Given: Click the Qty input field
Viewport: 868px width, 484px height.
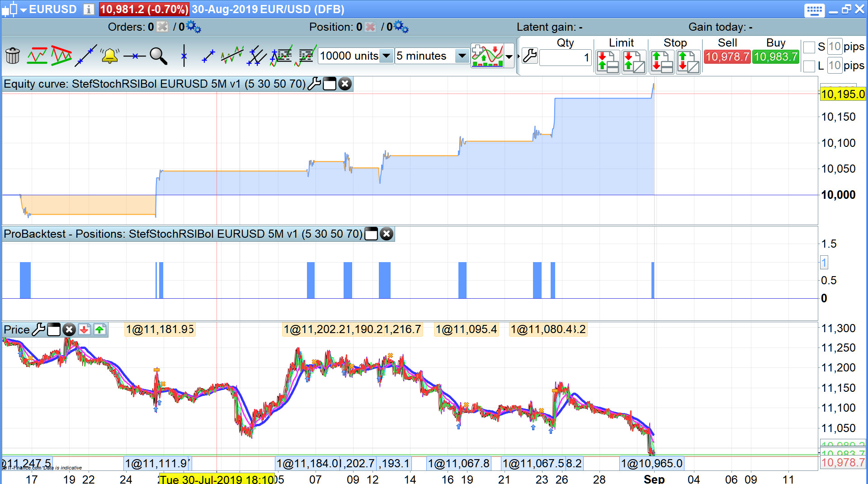Looking at the screenshot, I should point(566,57).
